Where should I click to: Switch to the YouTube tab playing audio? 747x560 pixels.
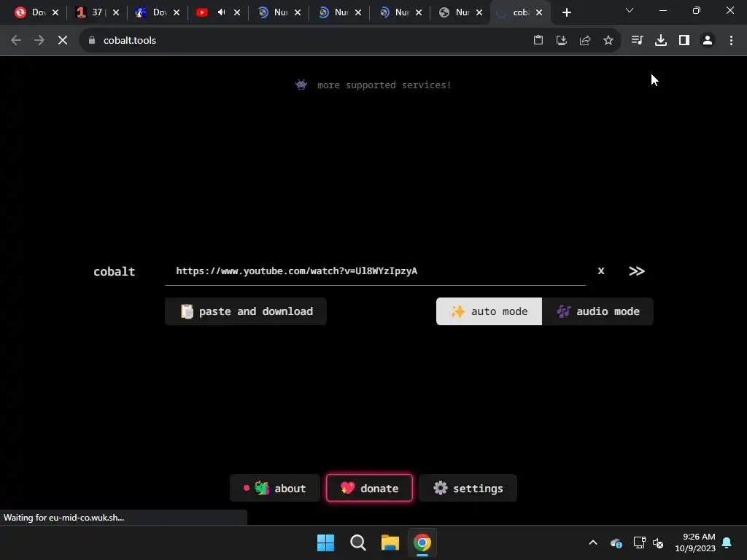pos(202,13)
